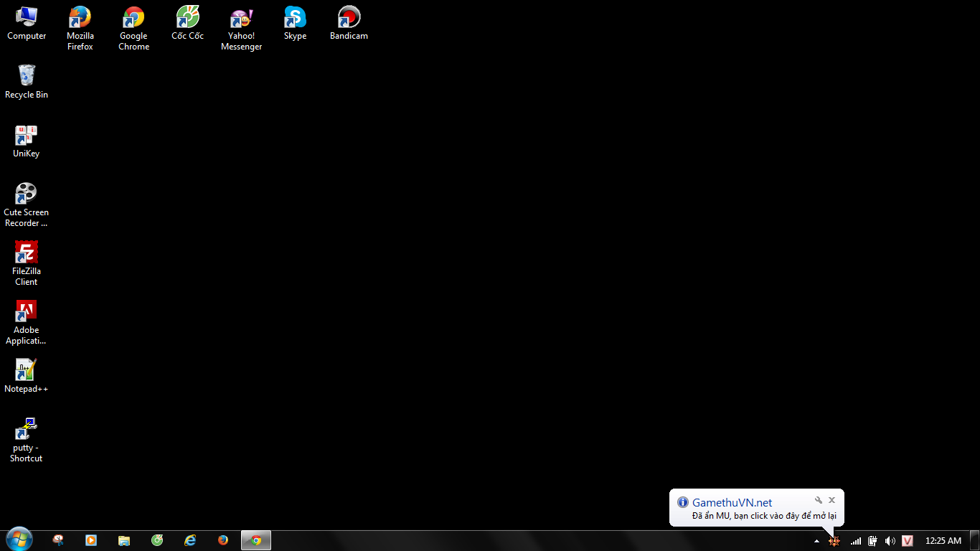Click 'Đã ẩn MU' balloon message text

764,516
